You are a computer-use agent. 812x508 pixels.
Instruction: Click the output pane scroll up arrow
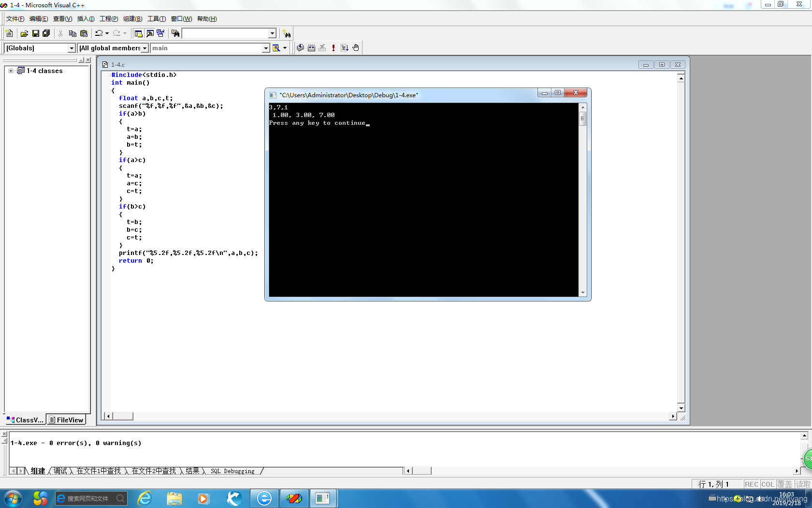(x=804, y=435)
